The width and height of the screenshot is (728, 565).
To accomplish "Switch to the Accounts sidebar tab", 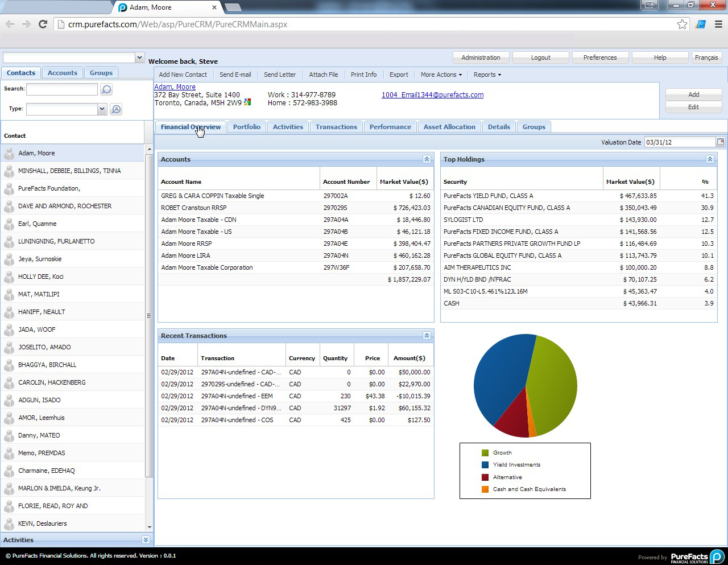I will 63,73.
